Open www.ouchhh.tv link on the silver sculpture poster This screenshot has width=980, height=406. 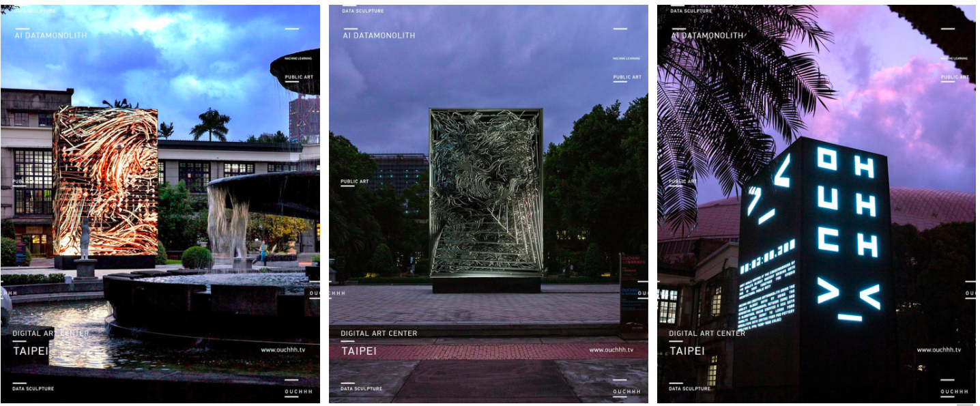[611, 350]
